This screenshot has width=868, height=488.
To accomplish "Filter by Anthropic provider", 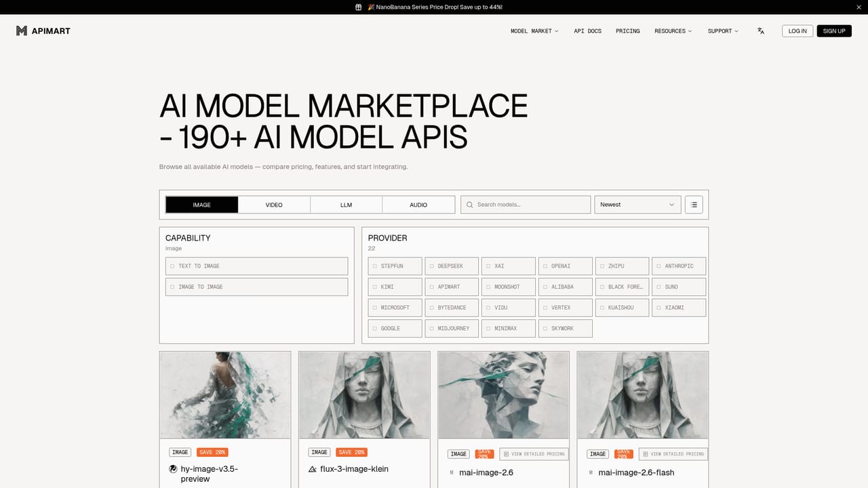I will coord(679,266).
